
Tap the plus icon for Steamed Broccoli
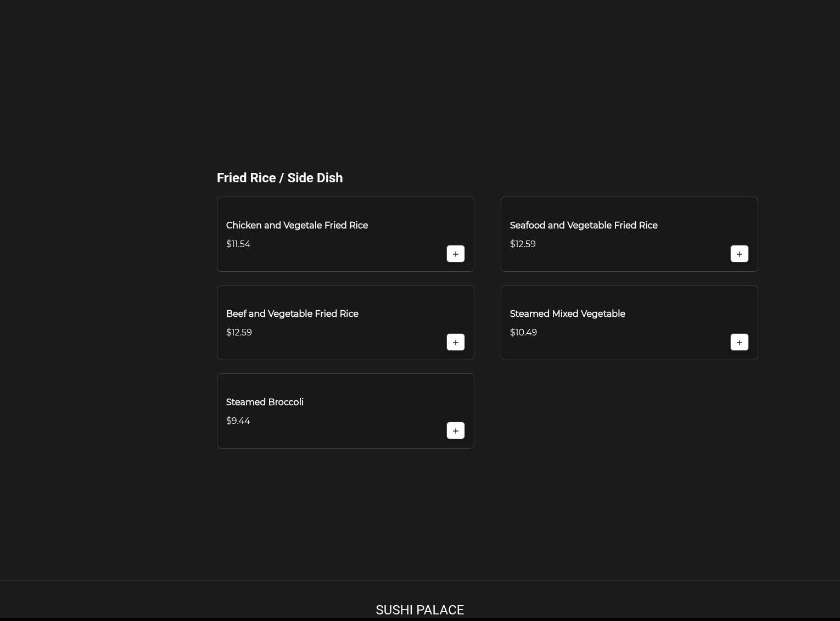455,430
